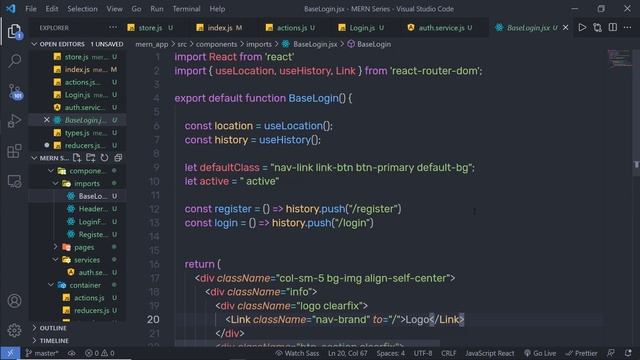Click the minimap code overview

pos(619,59)
